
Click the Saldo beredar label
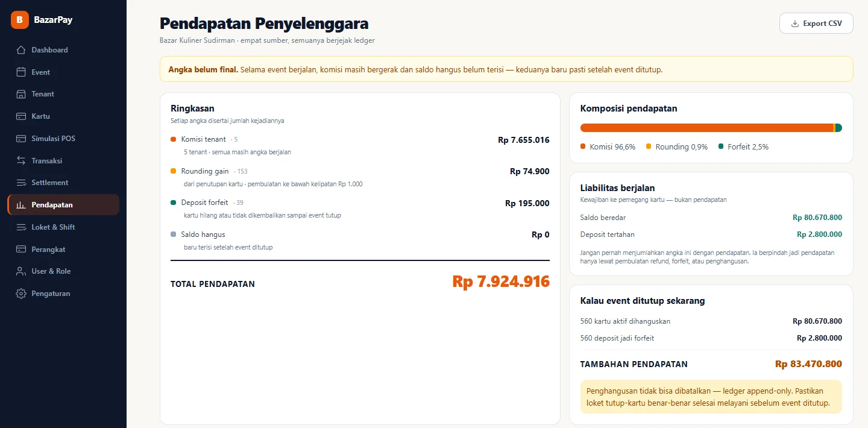coord(603,218)
